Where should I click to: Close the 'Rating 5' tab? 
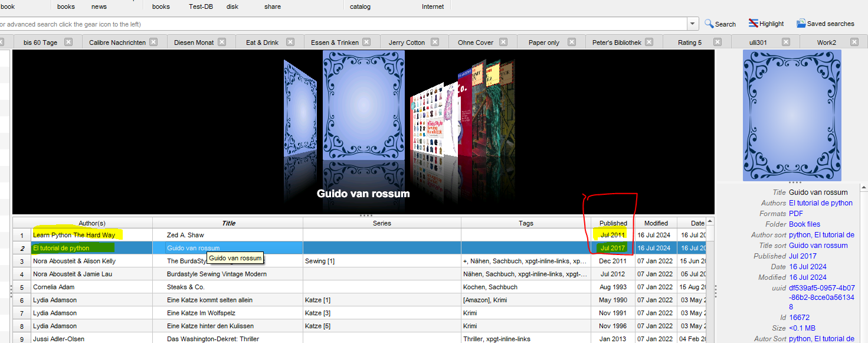718,42
